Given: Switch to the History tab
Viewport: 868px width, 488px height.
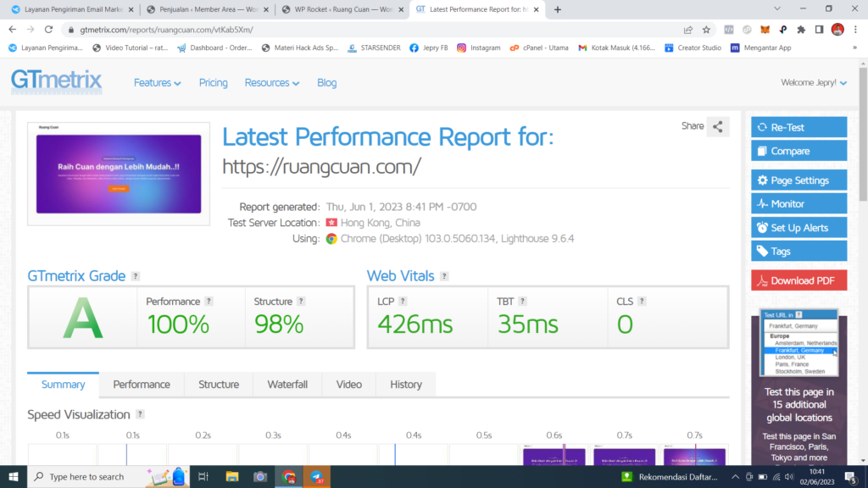Looking at the screenshot, I should click(405, 385).
